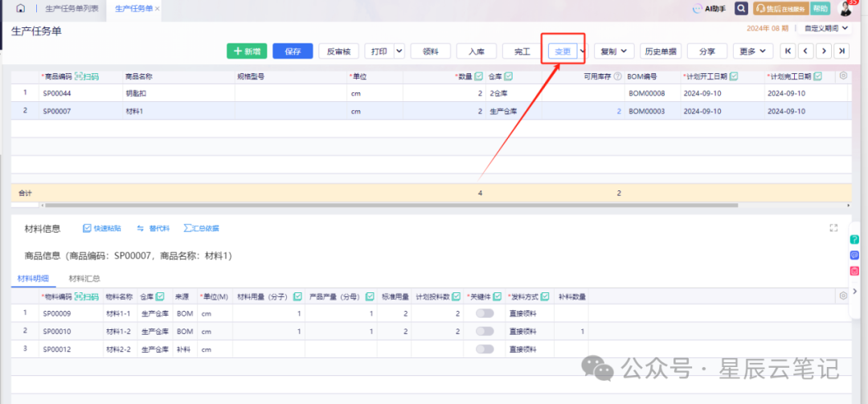Select the 生产任务单 tab
868x404 pixels.
click(133, 9)
